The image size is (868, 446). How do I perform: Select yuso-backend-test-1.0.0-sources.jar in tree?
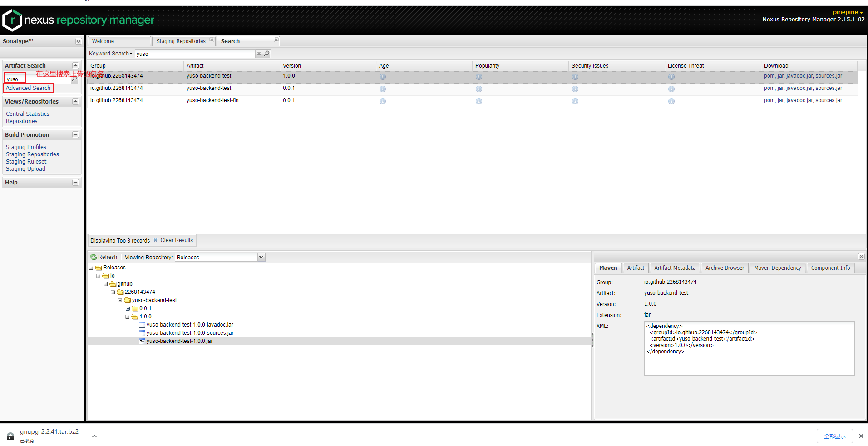[190, 333]
